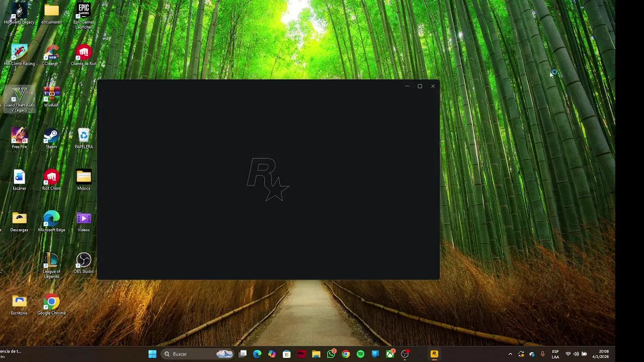Launch Riot Client from the desktop

(x=51, y=180)
